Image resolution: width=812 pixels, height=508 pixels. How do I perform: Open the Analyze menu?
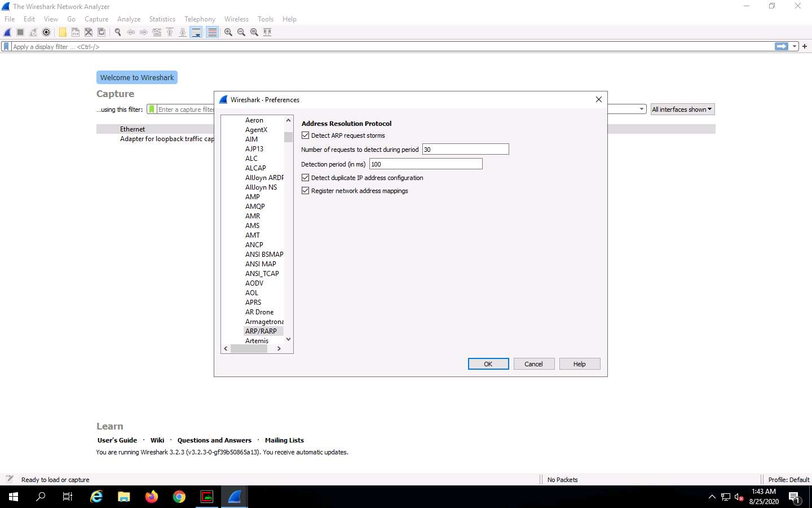(129, 19)
